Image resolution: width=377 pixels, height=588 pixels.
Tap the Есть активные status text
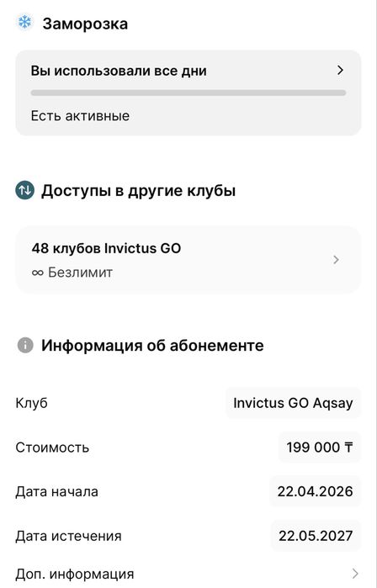click(80, 116)
